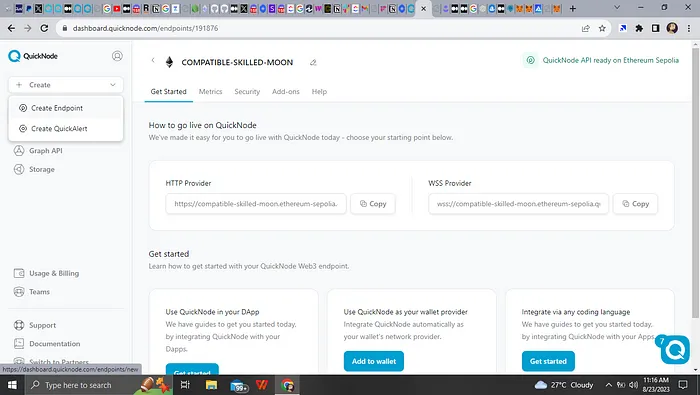Open Chrome profile avatar
700x395 pixels.
tap(672, 28)
